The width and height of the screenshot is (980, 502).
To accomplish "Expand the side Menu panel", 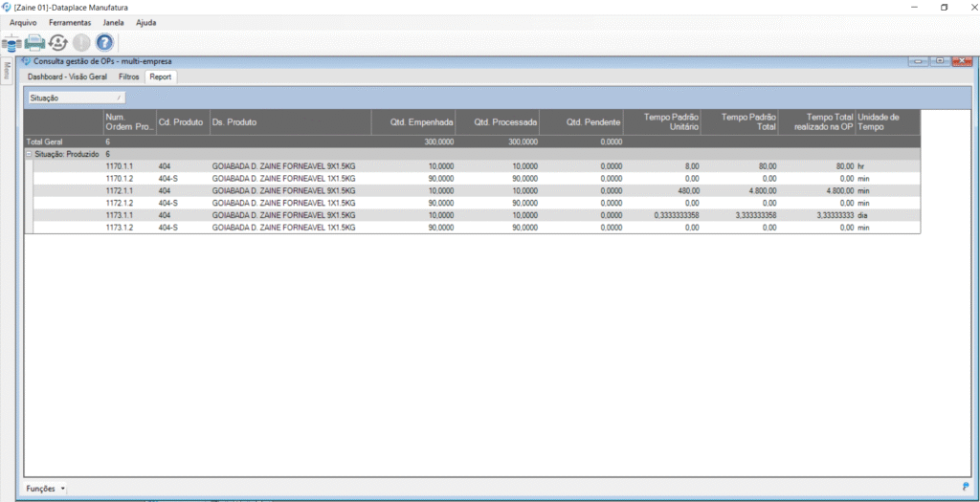I will 7,70.
